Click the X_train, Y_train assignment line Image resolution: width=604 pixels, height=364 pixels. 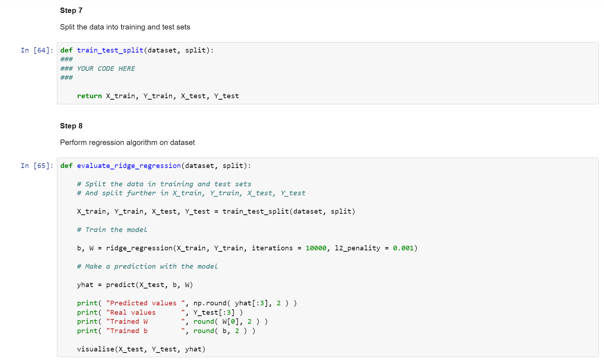[215, 211]
